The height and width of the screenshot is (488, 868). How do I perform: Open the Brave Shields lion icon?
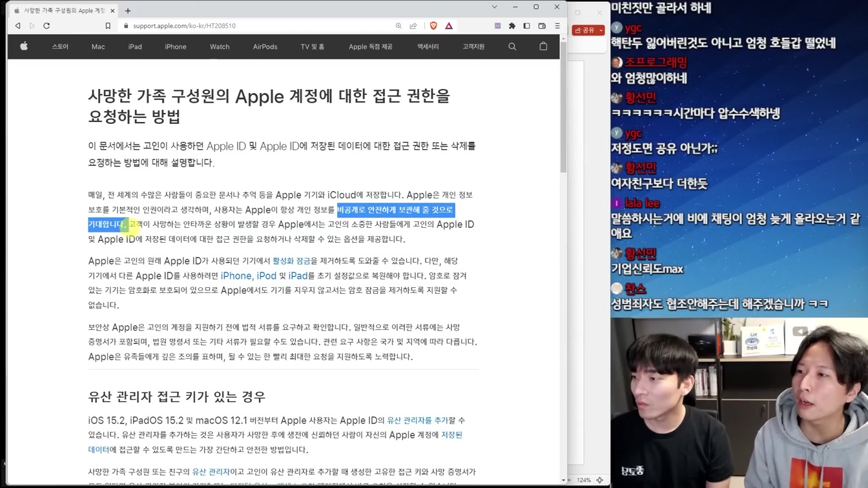[x=433, y=26]
